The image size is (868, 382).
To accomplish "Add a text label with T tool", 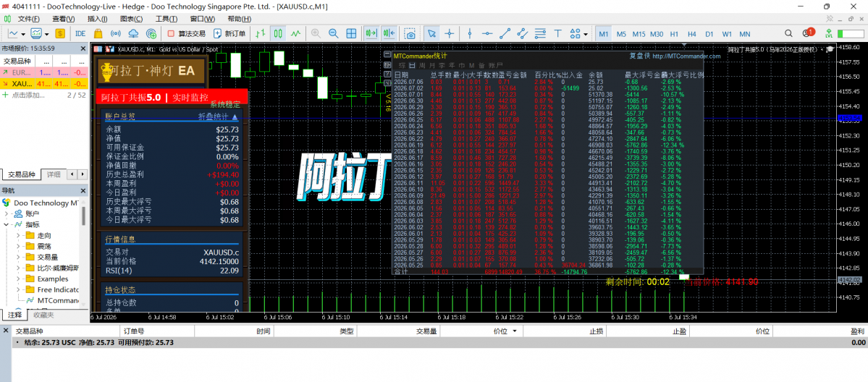I will 558,33.
